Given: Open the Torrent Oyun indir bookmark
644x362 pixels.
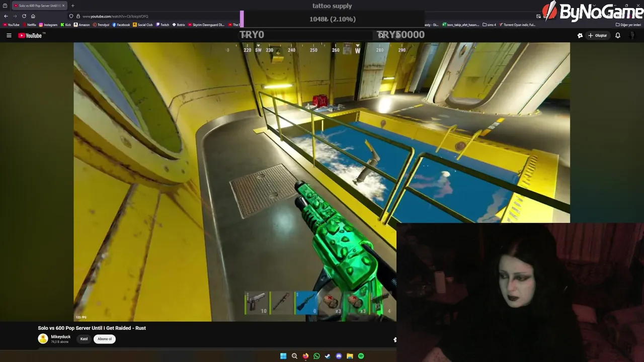Looking at the screenshot, I should point(517,25).
